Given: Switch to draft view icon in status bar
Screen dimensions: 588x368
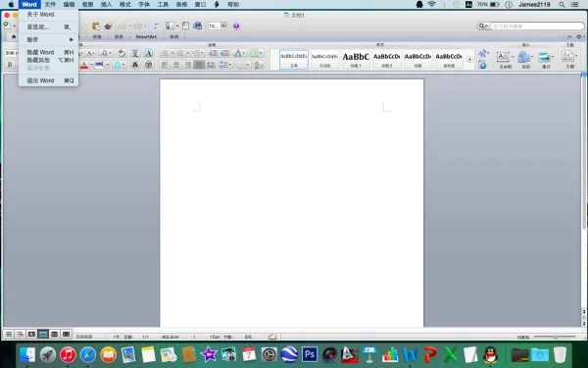Looking at the screenshot, I should point(9,334).
